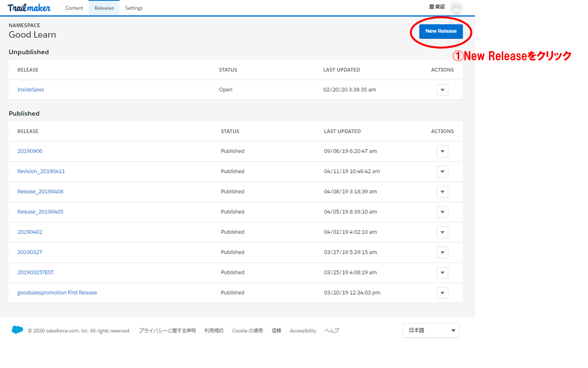Screen dimensions: 588x368
Task: Expand actions for Revision_20190411 row
Action: [442, 172]
